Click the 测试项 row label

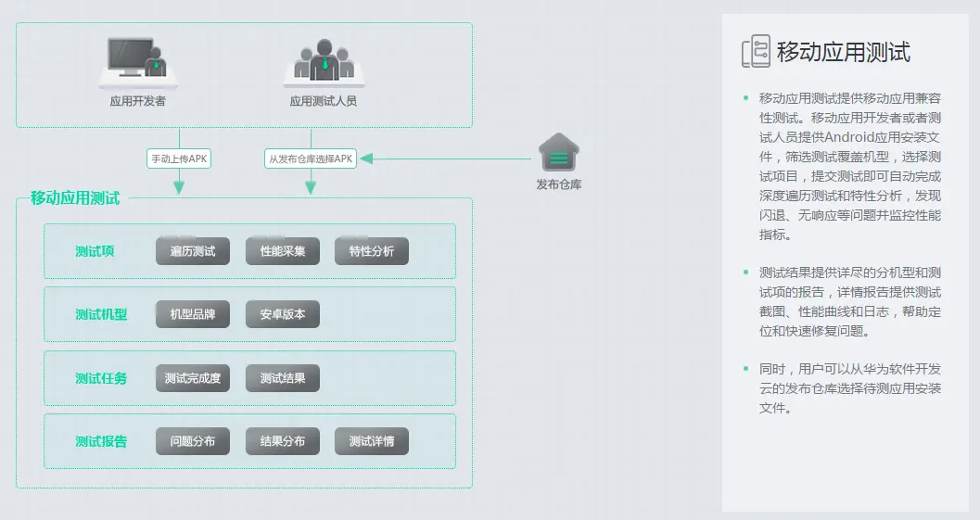(x=95, y=251)
